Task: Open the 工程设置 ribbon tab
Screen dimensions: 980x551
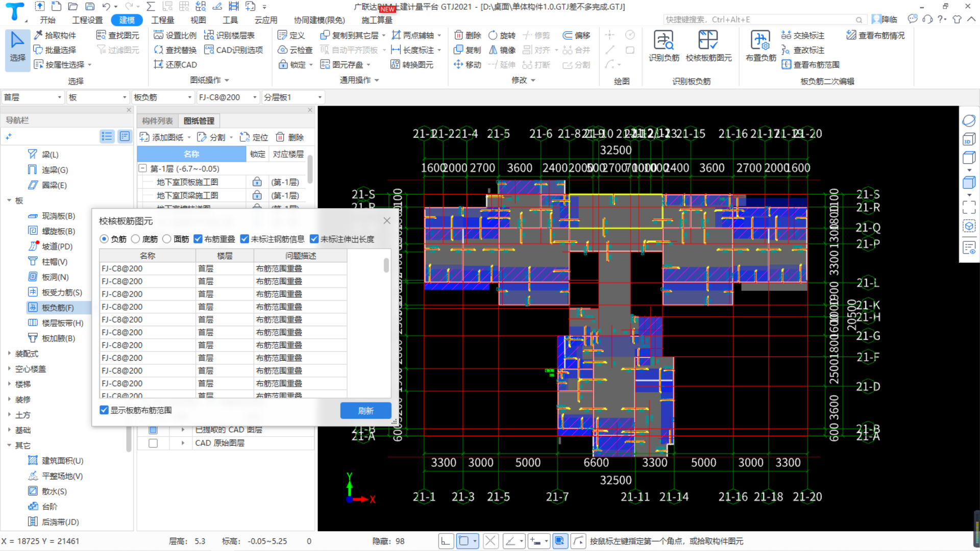Action: click(x=87, y=20)
